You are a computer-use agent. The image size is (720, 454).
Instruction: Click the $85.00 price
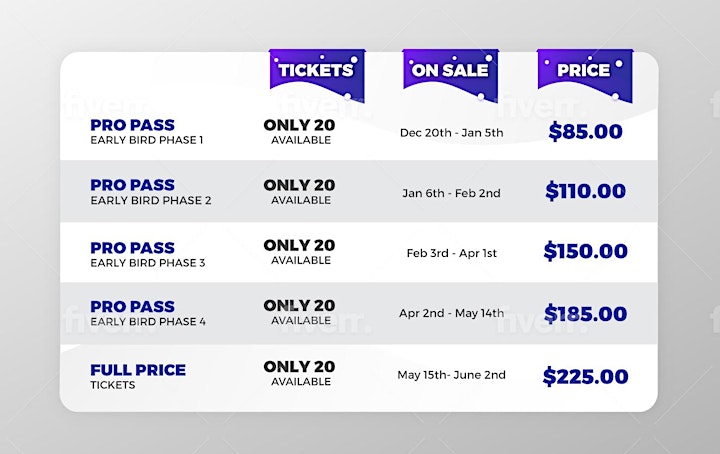click(x=585, y=132)
